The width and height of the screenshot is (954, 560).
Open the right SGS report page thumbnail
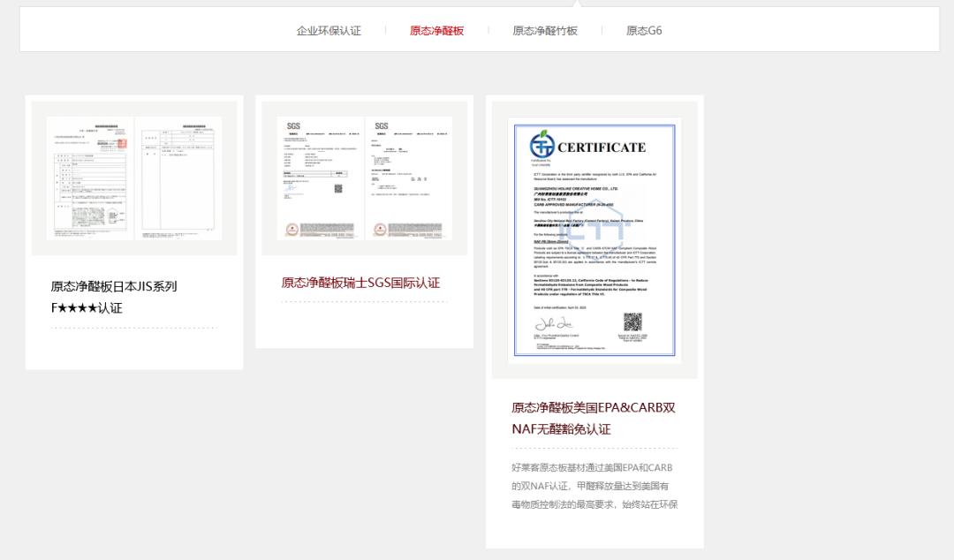point(409,178)
